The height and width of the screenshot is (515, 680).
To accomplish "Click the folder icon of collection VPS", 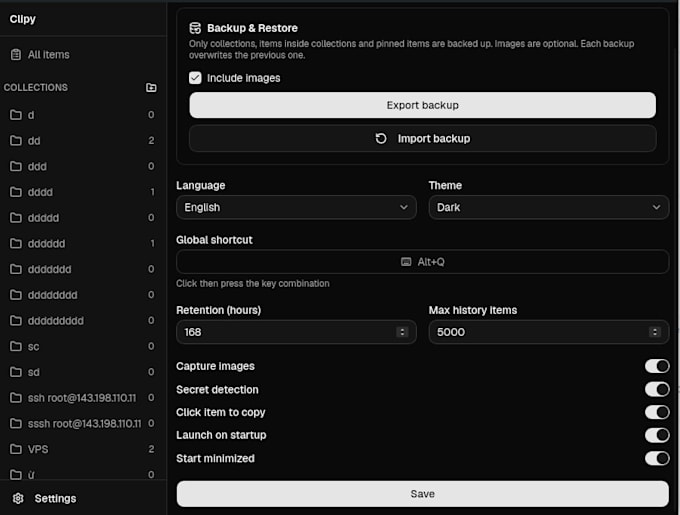I will click(x=16, y=449).
